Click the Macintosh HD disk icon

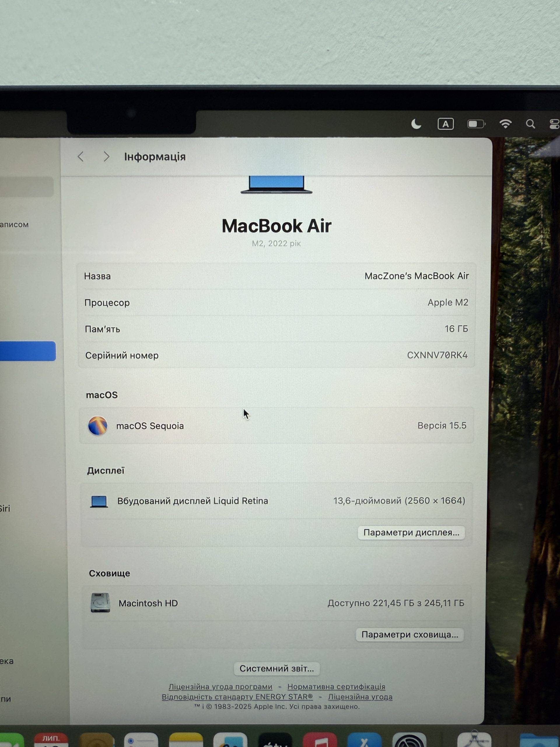(x=100, y=603)
